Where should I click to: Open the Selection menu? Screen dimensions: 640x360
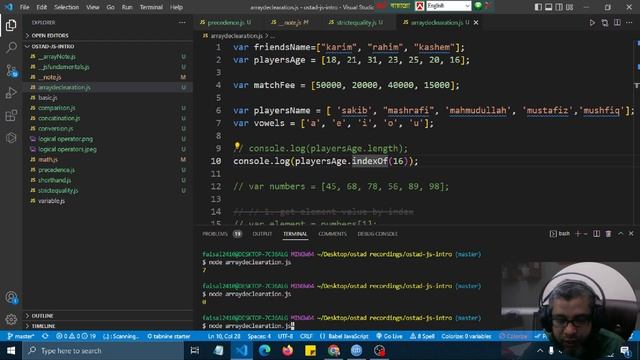[67, 7]
